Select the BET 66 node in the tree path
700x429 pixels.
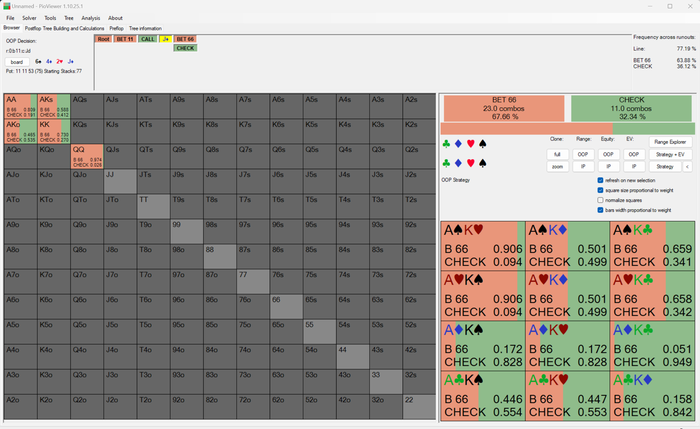[x=185, y=39]
